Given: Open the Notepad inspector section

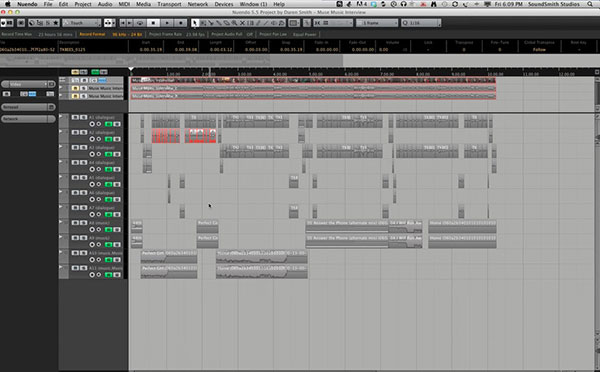Looking at the screenshot, I should coord(28,107).
